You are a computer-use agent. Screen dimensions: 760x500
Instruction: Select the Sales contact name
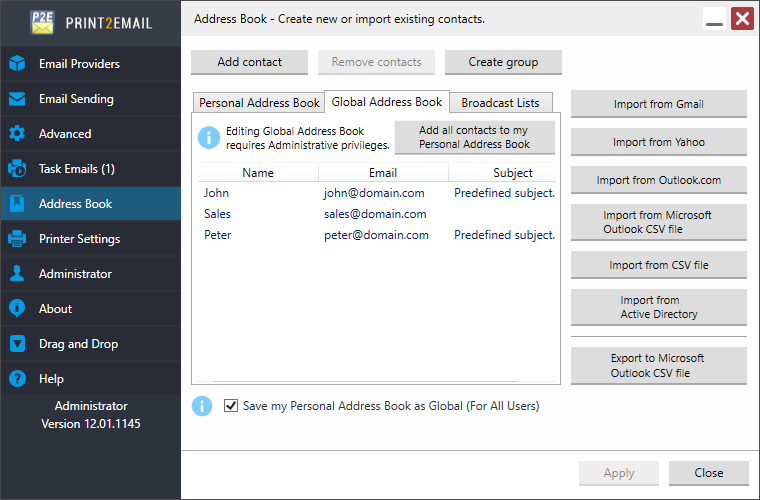point(217,214)
